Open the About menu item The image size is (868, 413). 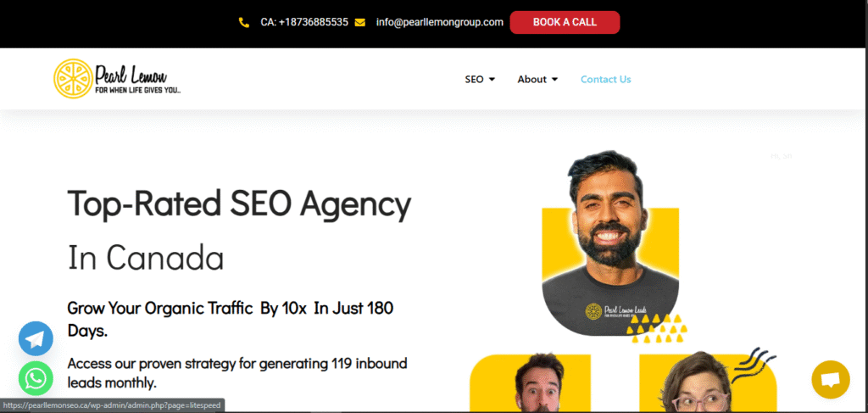532,79
